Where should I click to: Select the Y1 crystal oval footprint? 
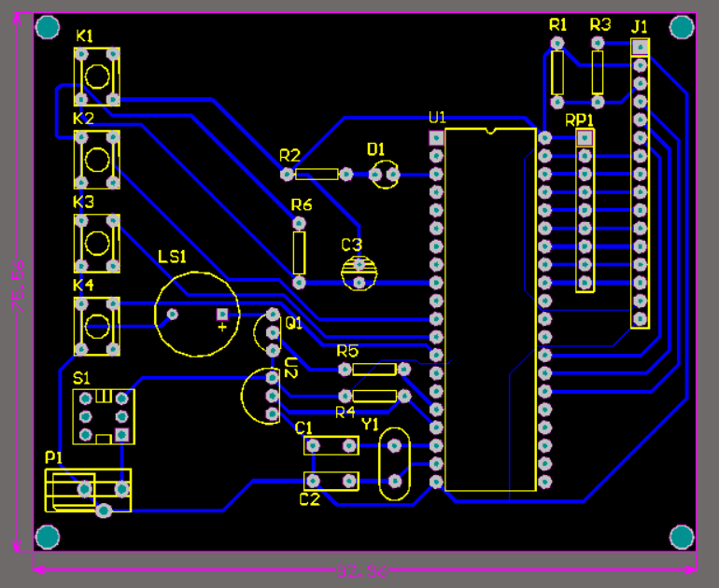click(x=394, y=464)
